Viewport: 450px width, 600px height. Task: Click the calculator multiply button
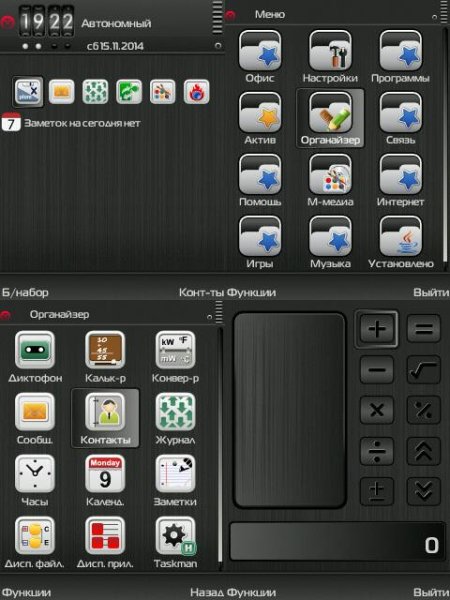377,410
